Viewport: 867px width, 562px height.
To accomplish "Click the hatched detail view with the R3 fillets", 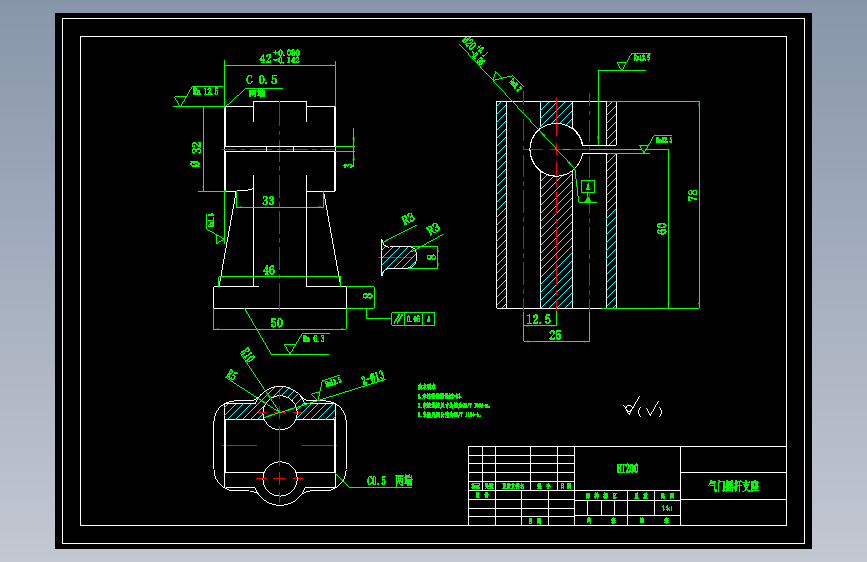I will click(399, 257).
